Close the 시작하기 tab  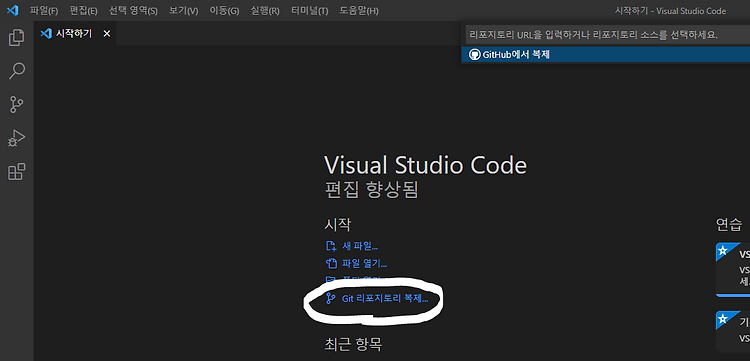coord(107,33)
